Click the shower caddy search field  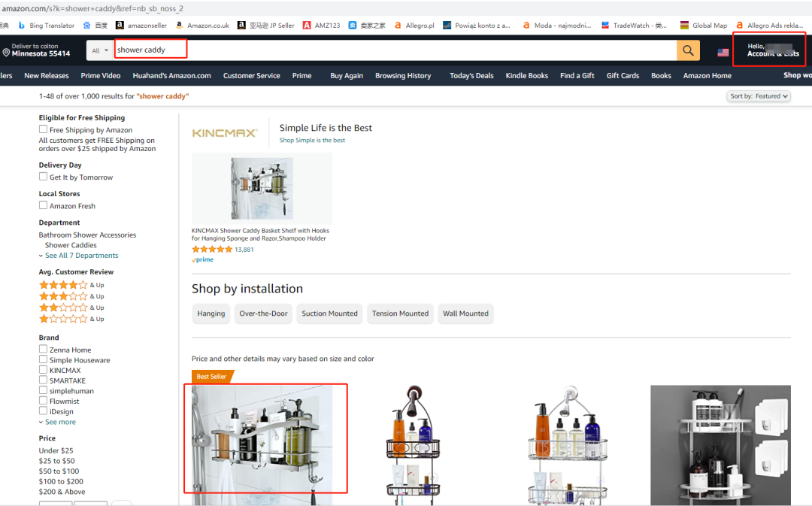(x=395, y=50)
